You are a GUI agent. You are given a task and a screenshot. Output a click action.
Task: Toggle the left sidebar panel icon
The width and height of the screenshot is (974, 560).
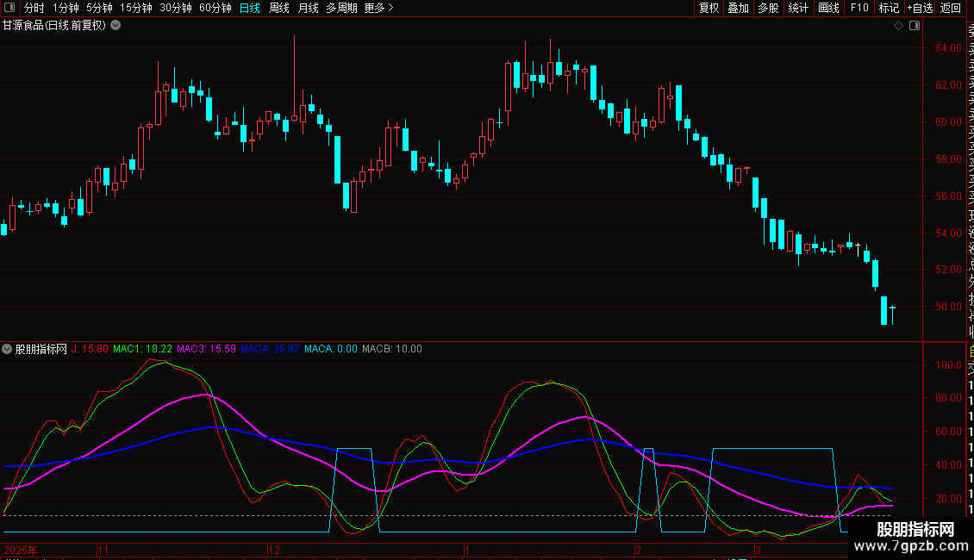9,8
